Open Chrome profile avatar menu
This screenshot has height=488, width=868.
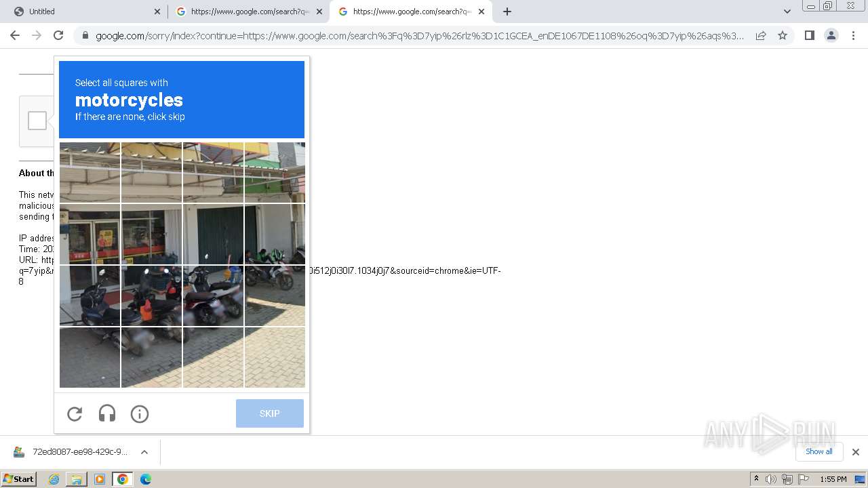tap(831, 35)
